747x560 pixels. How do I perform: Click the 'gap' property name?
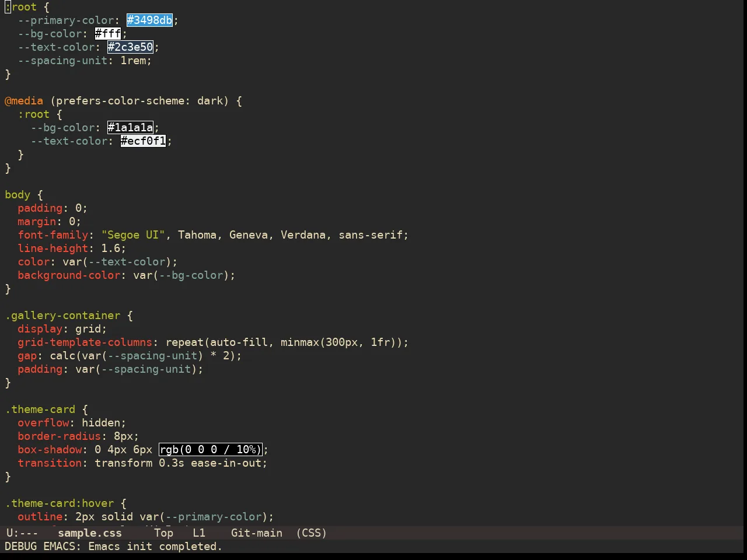[x=27, y=356]
